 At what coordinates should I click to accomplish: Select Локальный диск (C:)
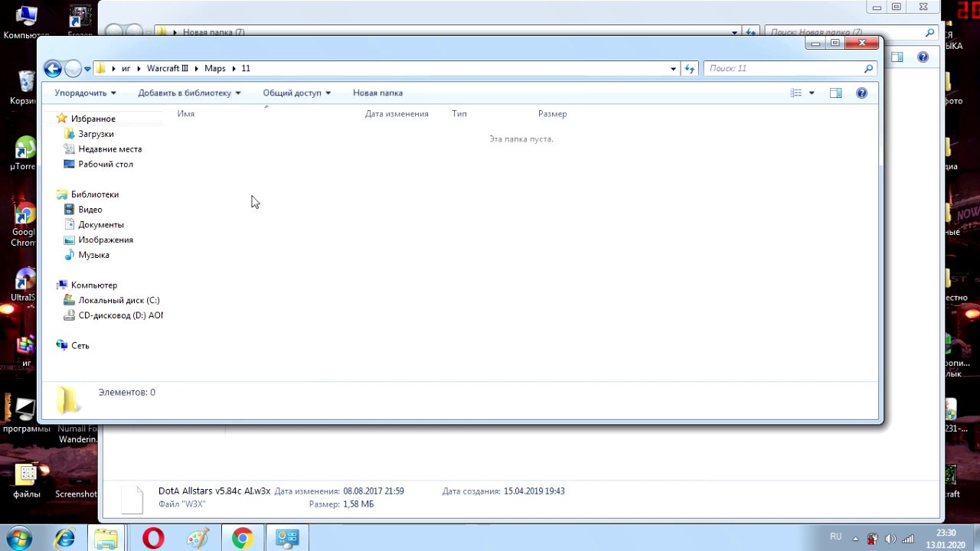(119, 301)
